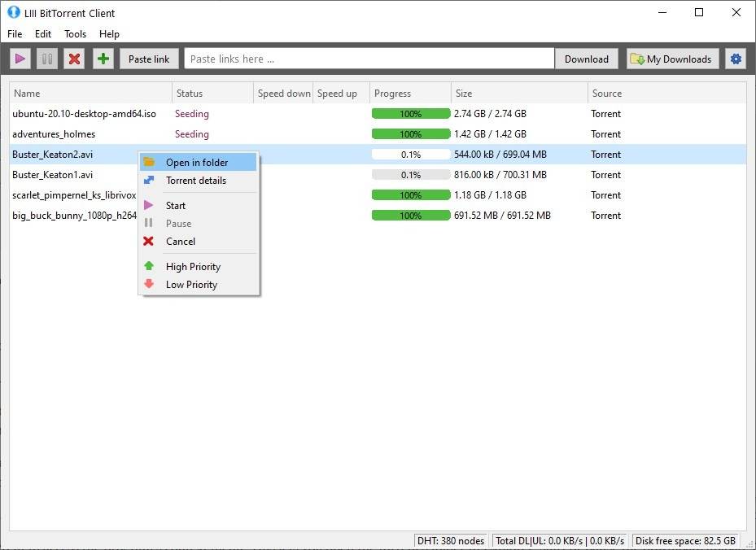Click size 1.42 GB / 1.42 GB
This screenshot has width=756, height=550.
point(490,134)
